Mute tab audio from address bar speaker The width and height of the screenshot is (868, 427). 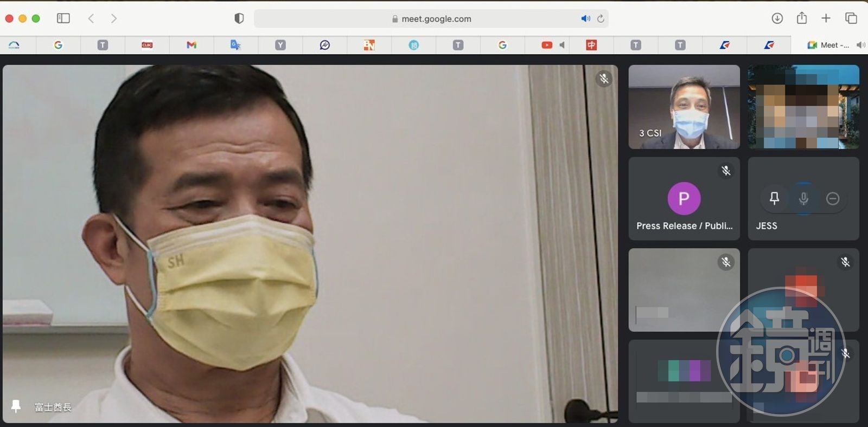585,19
